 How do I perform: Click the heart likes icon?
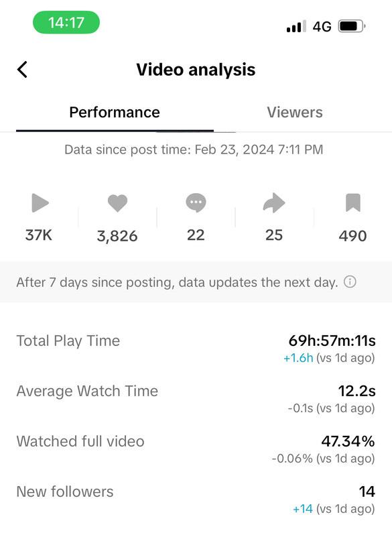(x=117, y=202)
